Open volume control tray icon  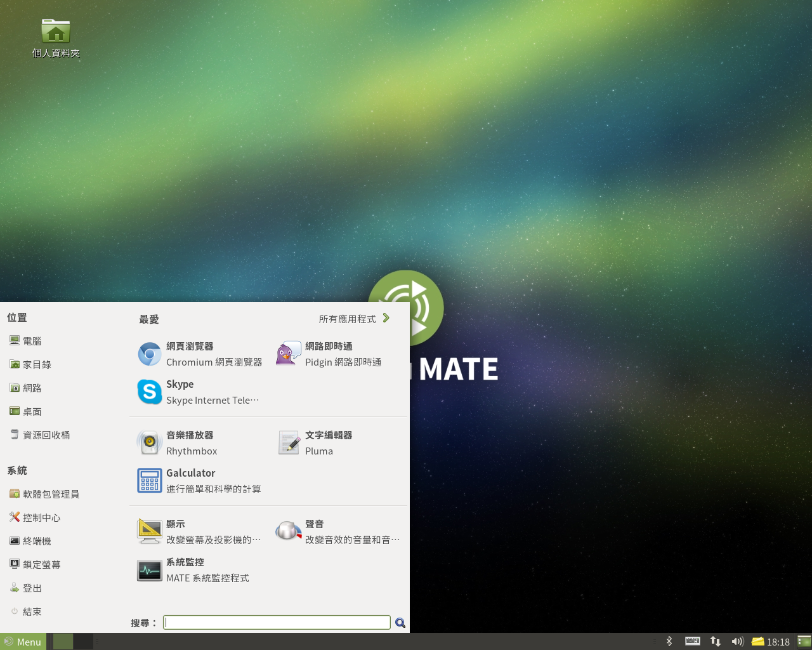pyautogui.click(x=737, y=642)
